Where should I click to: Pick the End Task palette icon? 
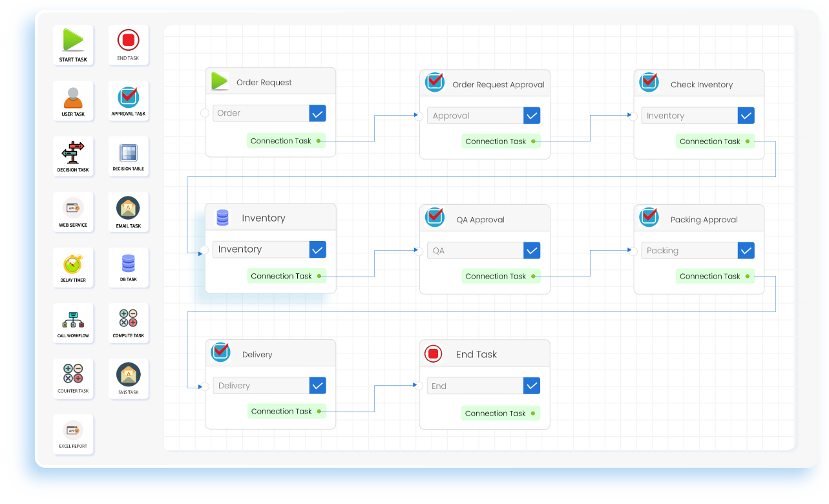click(128, 41)
